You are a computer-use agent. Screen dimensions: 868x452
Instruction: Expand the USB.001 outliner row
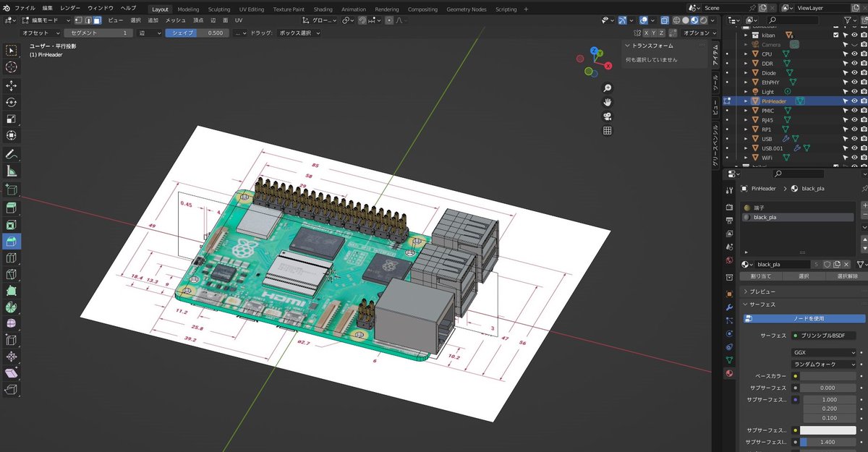point(746,148)
